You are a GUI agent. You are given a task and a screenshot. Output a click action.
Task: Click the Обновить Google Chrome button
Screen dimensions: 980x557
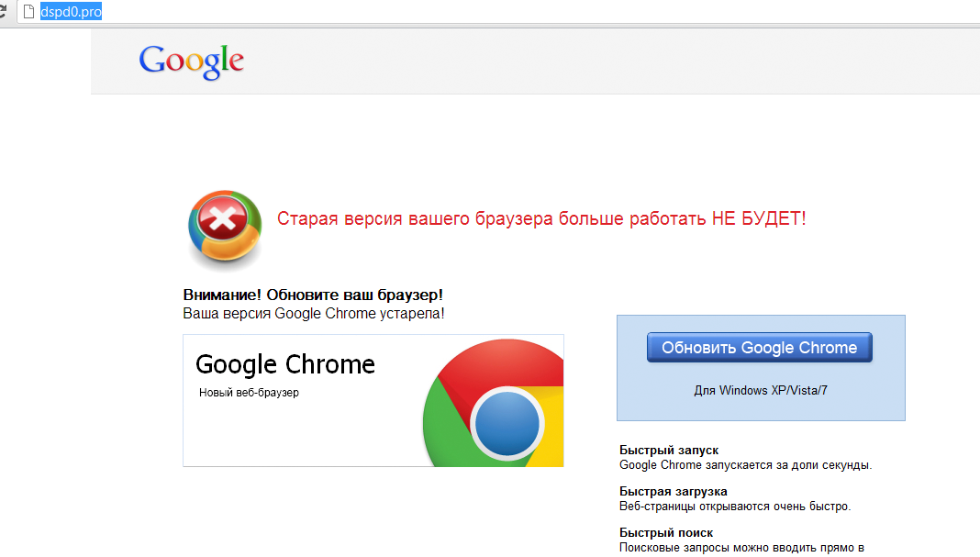760,348
